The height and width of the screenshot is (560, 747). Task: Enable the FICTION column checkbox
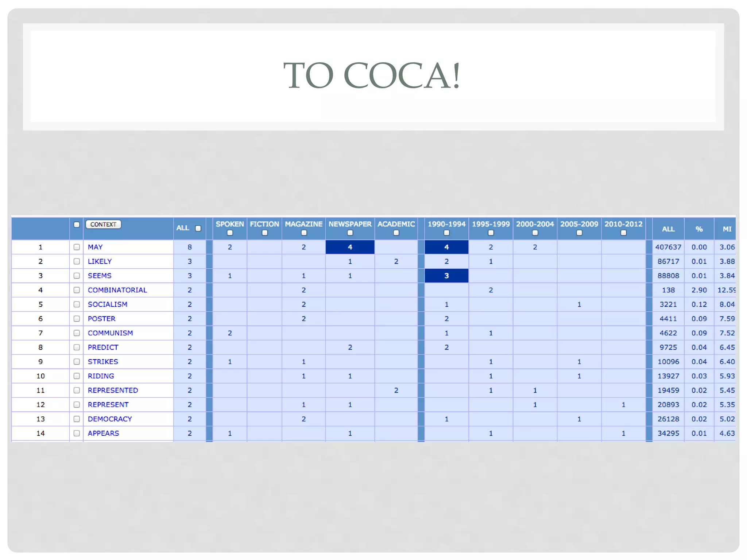265,233
